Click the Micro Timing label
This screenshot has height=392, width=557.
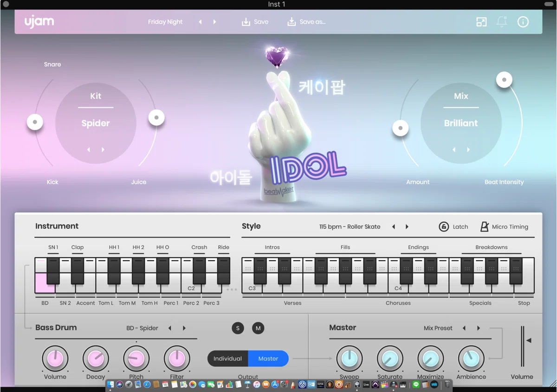[x=510, y=227]
